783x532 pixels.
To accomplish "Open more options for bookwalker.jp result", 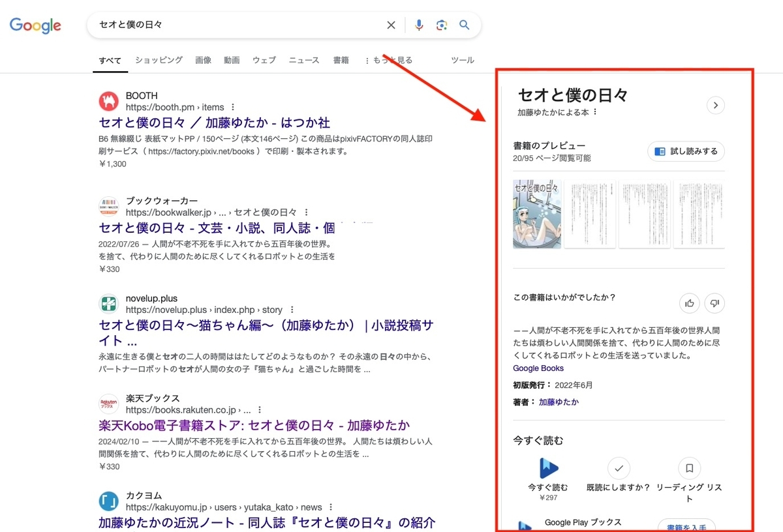I will coord(306,213).
